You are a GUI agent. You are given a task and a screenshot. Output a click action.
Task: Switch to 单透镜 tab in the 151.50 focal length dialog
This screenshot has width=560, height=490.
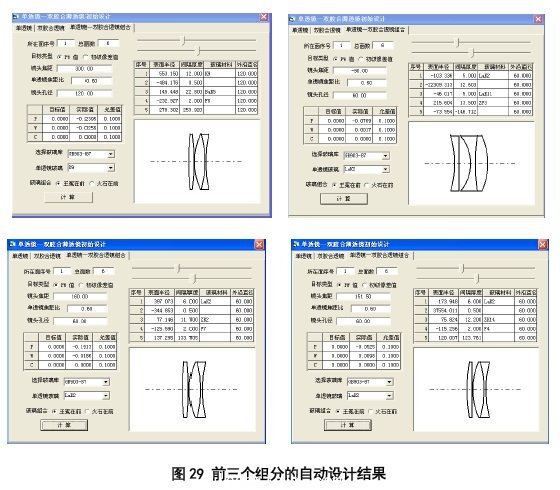click(304, 256)
